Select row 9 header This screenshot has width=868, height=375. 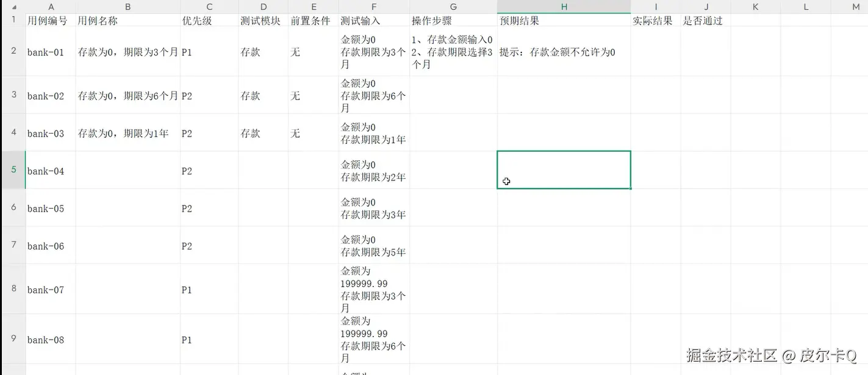click(13, 339)
